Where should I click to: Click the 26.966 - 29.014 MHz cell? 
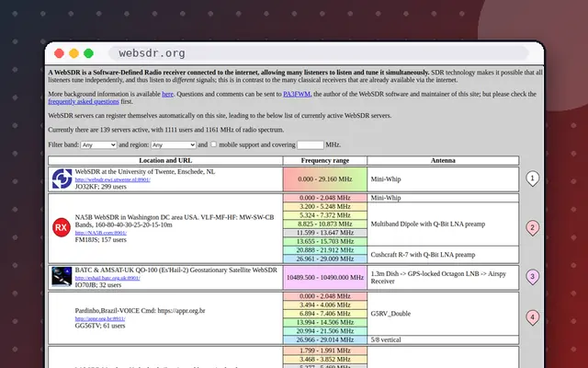(x=325, y=339)
